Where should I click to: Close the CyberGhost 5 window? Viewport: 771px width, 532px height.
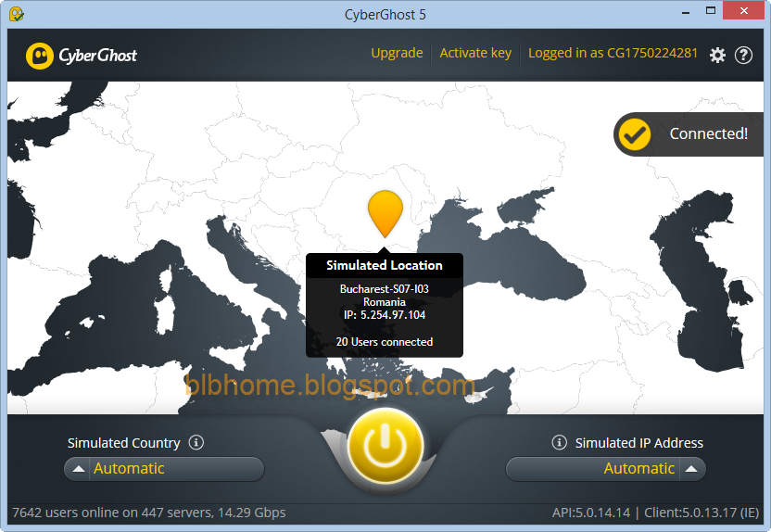click(x=744, y=11)
